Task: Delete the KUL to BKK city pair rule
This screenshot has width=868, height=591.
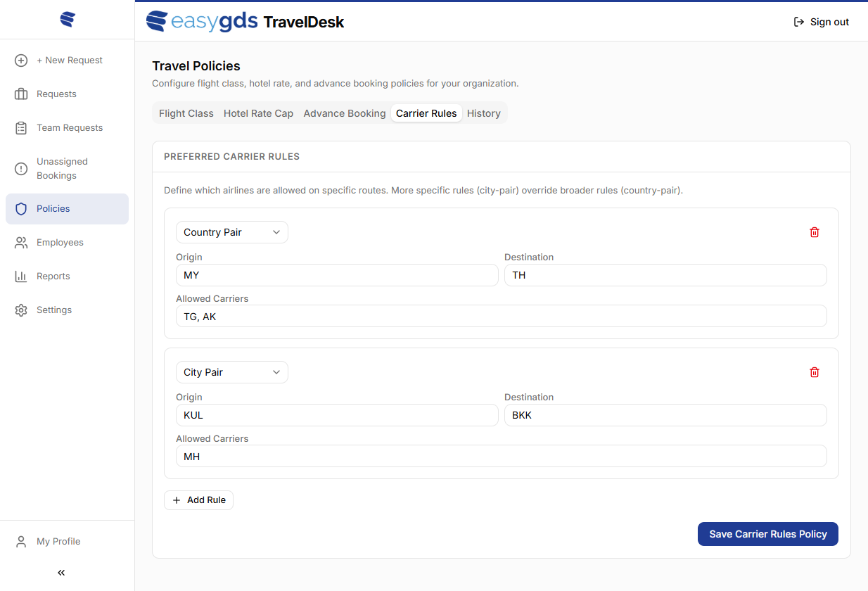Action: [x=815, y=372]
